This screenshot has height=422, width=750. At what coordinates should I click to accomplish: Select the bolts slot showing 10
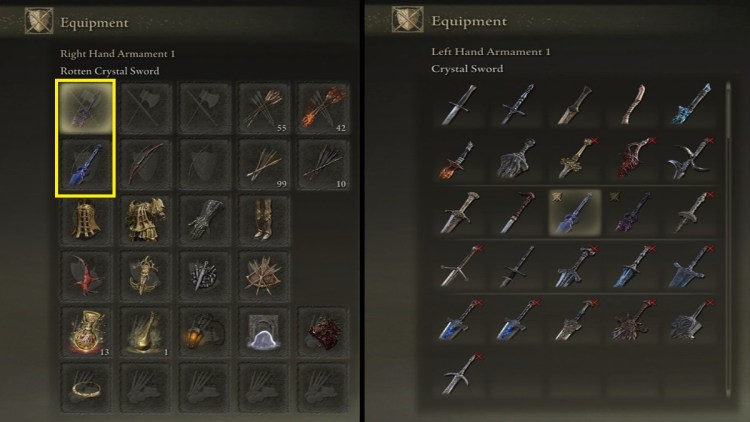pyautogui.click(x=323, y=165)
